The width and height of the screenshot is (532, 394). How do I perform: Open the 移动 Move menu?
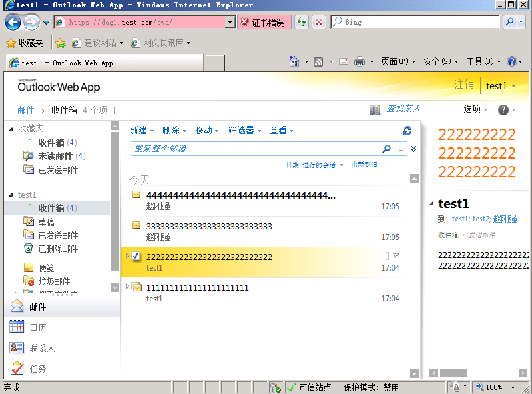click(207, 131)
